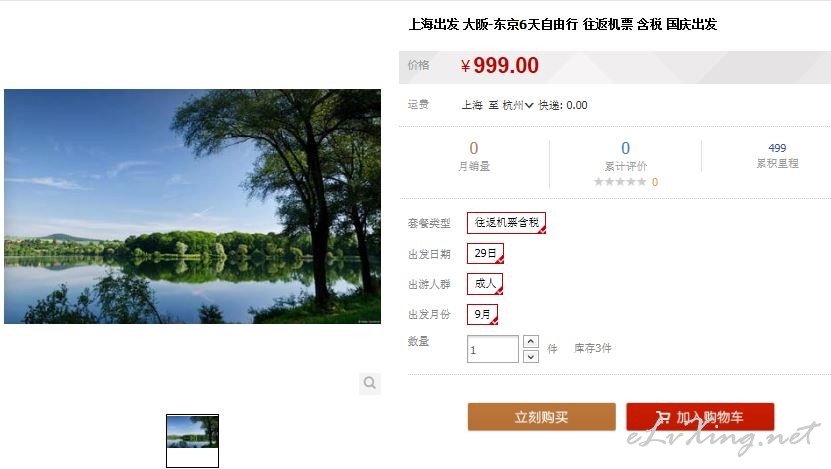The width and height of the screenshot is (831, 469).
Task: Increase quantity with the up arrow
Action: pos(531,341)
